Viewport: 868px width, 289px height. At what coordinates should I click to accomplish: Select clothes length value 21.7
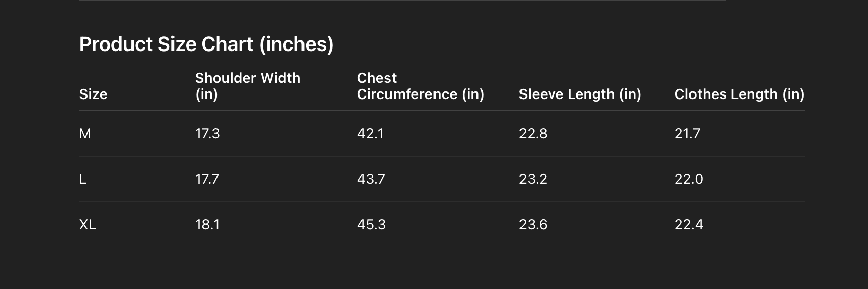(x=687, y=134)
